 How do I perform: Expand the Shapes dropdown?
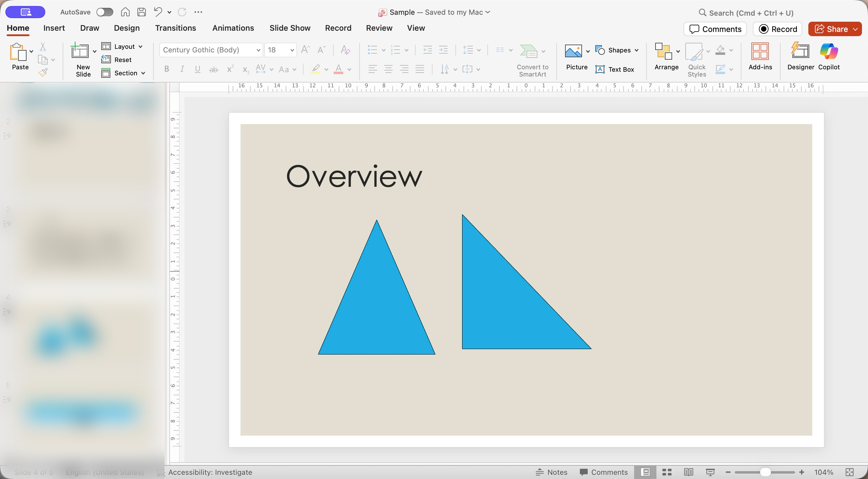(636, 50)
